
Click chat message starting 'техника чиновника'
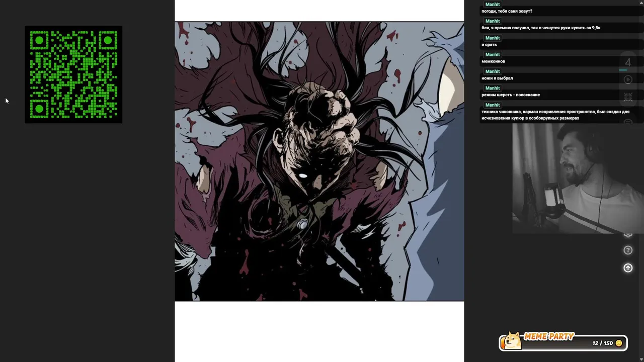[x=555, y=115]
